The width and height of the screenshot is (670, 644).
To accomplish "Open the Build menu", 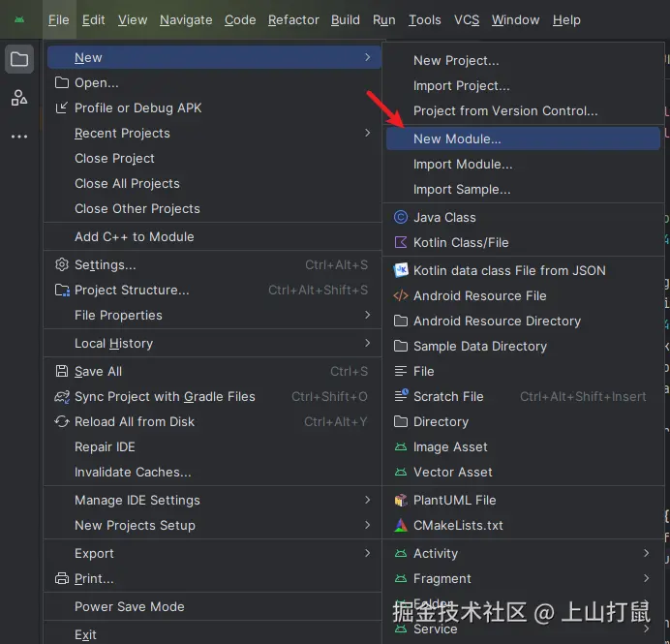I will pos(346,19).
